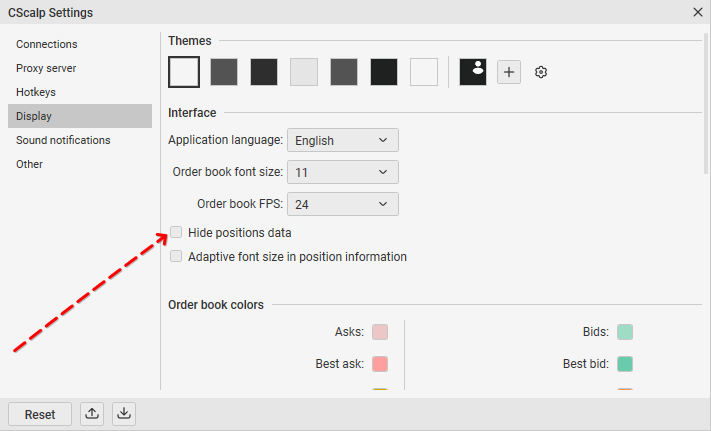
Task: Click the import settings download icon
Action: pos(124,414)
